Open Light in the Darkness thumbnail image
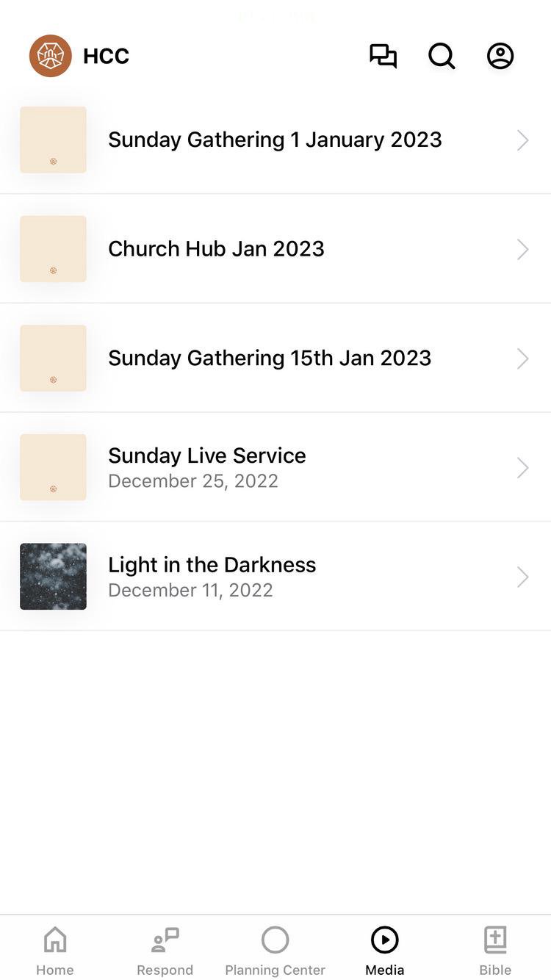The height and width of the screenshot is (980, 551). click(x=53, y=577)
